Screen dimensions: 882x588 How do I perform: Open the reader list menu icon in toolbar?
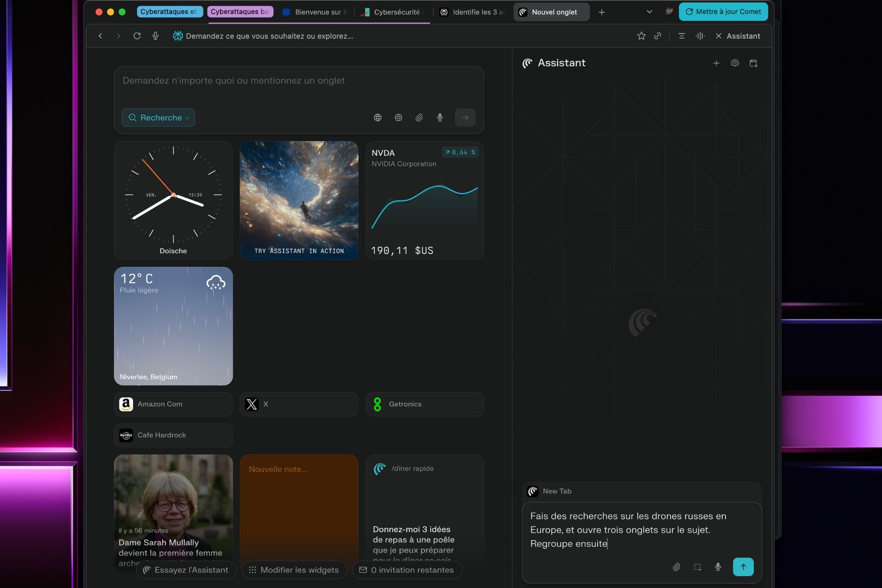pyautogui.click(x=682, y=36)
